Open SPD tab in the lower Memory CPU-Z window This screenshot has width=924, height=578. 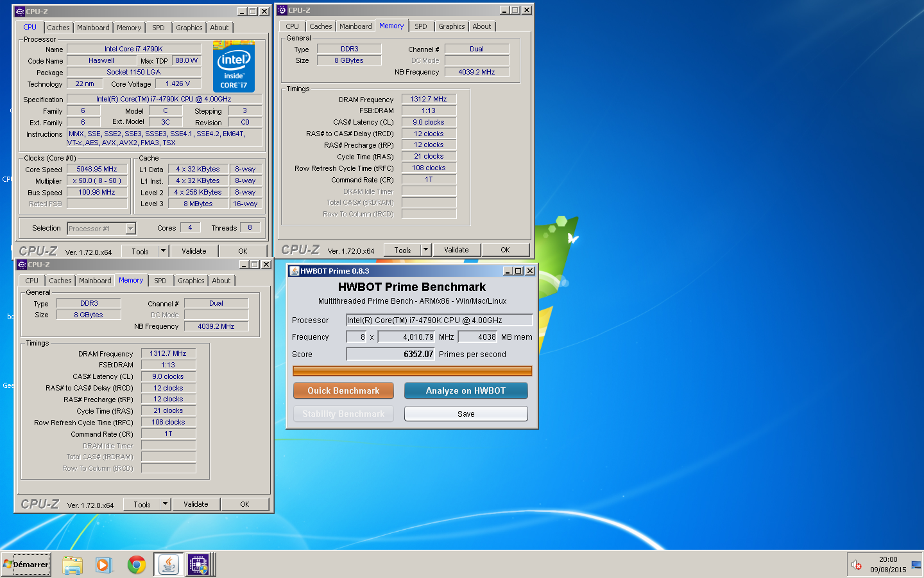pos(160,281)
